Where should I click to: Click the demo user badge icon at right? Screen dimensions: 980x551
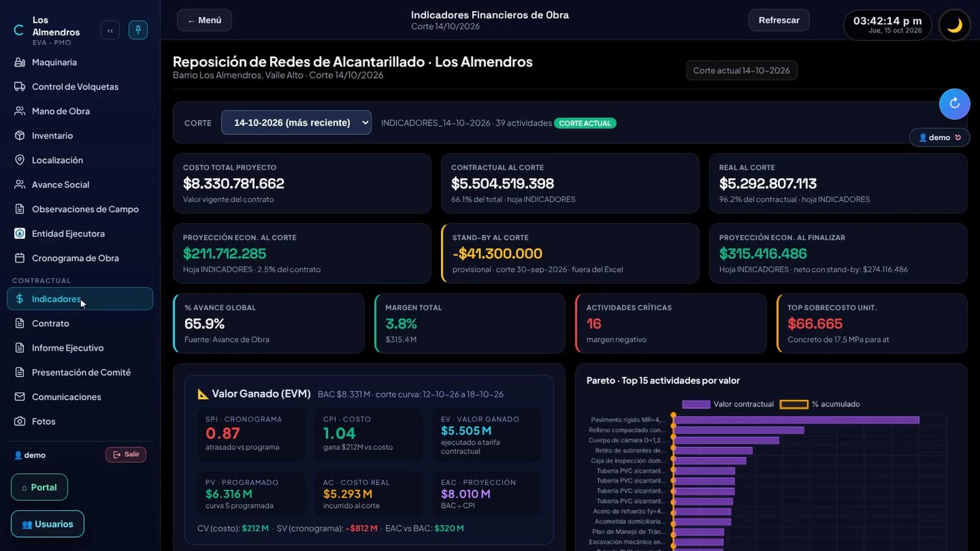pyautogui.click(x=923, y=138)
